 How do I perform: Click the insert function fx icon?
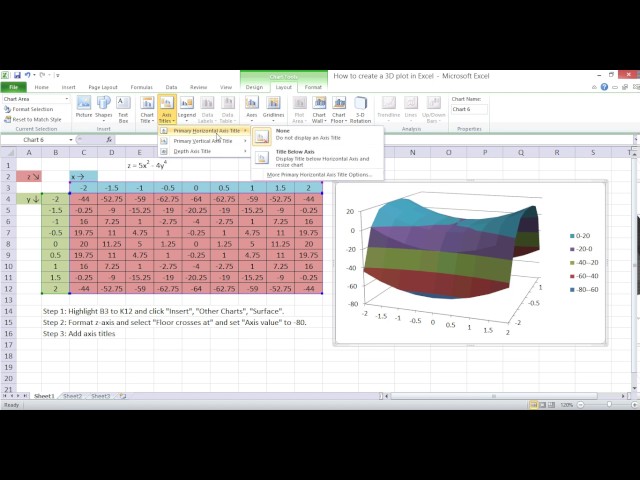tap(109, 140)
